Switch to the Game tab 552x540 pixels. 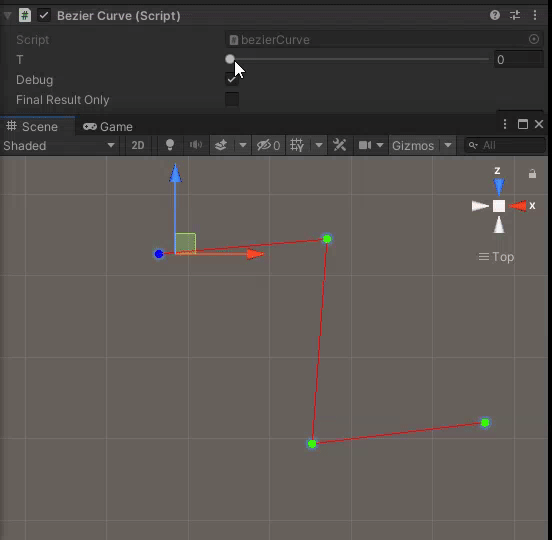point(108,127)
